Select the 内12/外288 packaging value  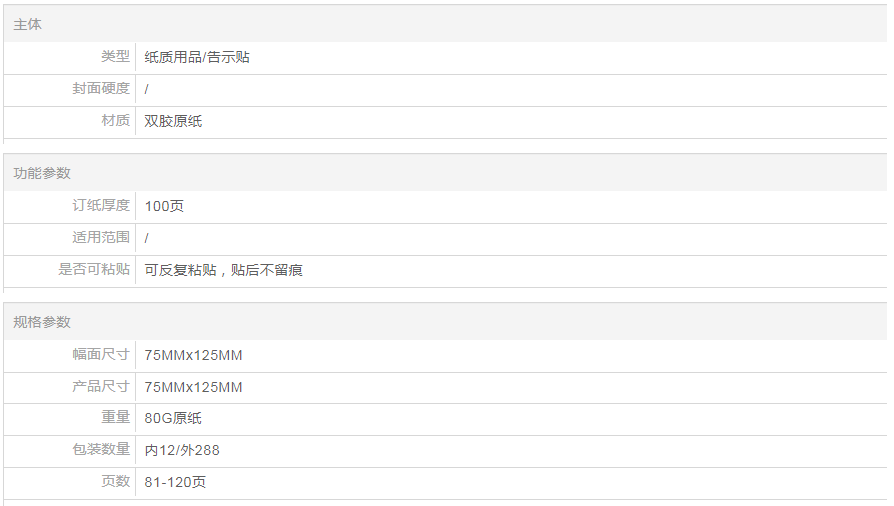(182, 450)
